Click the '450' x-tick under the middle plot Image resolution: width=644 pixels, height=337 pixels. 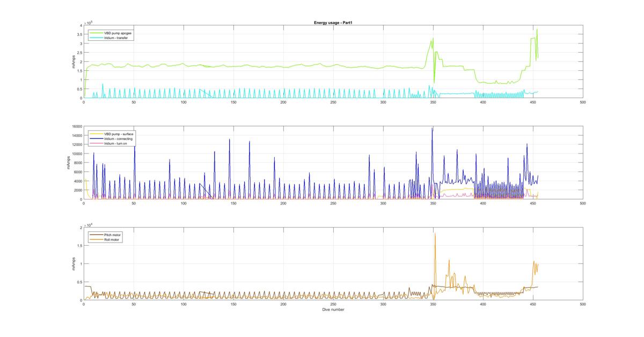click(533, 203)
